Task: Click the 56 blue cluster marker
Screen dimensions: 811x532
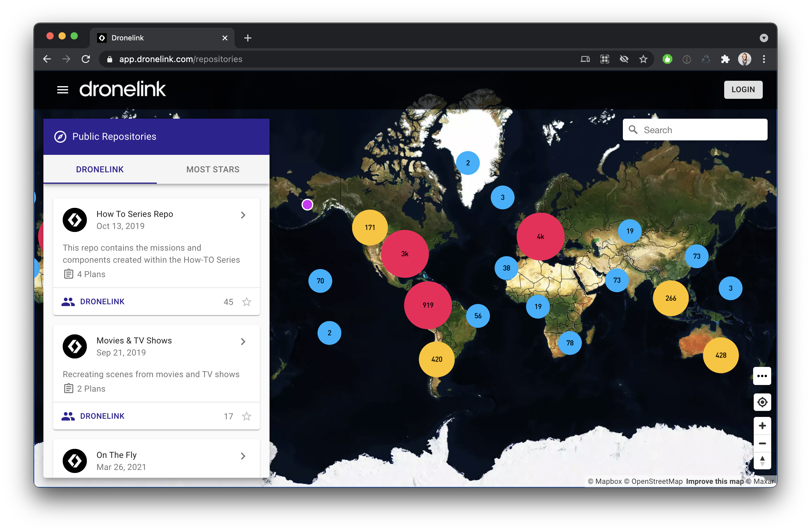Action: [478, 316]
